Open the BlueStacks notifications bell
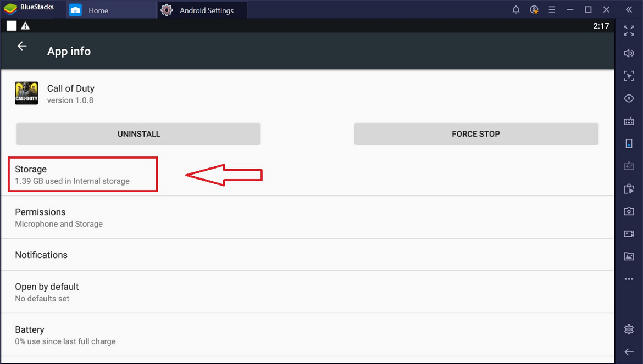This screenshot has height=364, width=643. coord(516,10)
